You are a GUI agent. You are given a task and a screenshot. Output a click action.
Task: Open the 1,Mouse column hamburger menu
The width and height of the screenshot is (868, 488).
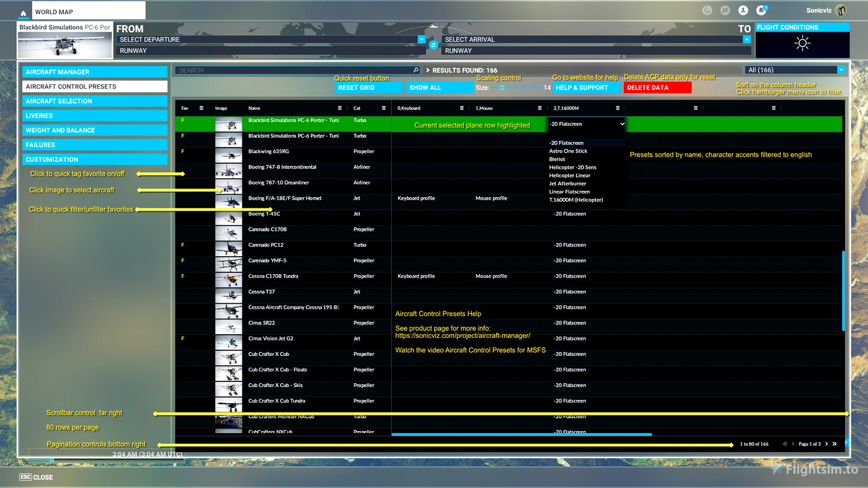point(539,108)
